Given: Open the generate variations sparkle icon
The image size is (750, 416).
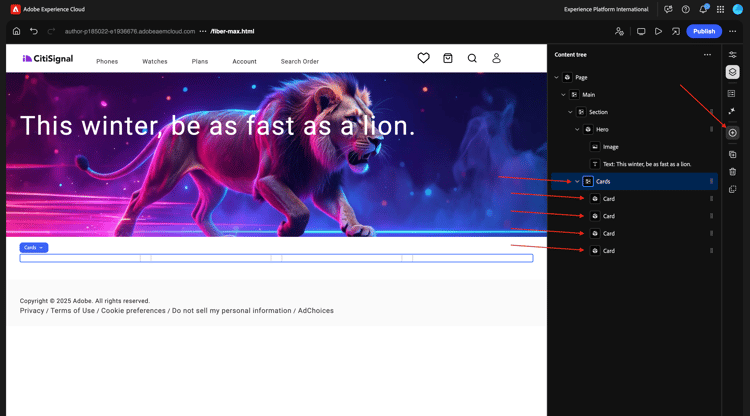Looking at the screenshot, I should pyautogui.click(x=731, y=111).
